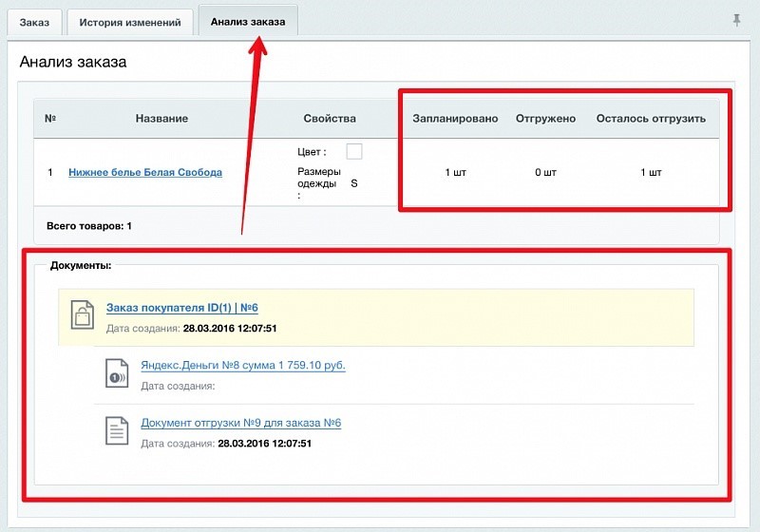Click the order creation date 28.03.2016 12:07:51
This screenshot has height=532, width=760.
tap(230, 328)
